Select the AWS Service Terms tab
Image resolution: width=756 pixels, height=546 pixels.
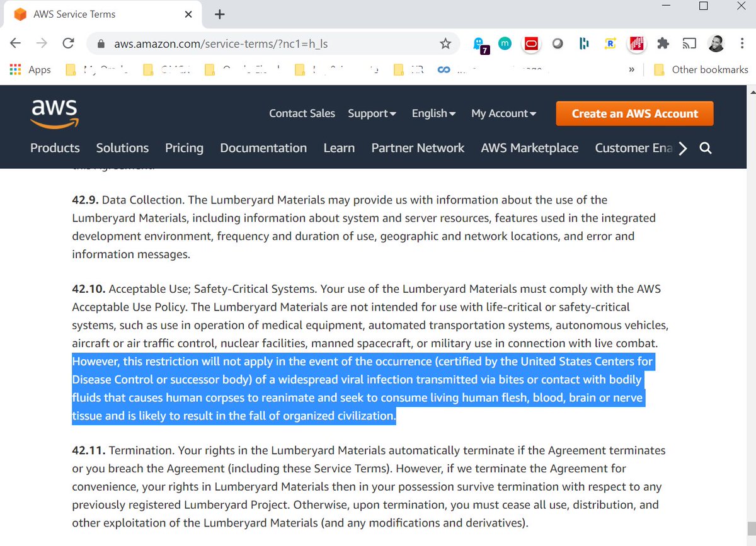click(104, 14)
